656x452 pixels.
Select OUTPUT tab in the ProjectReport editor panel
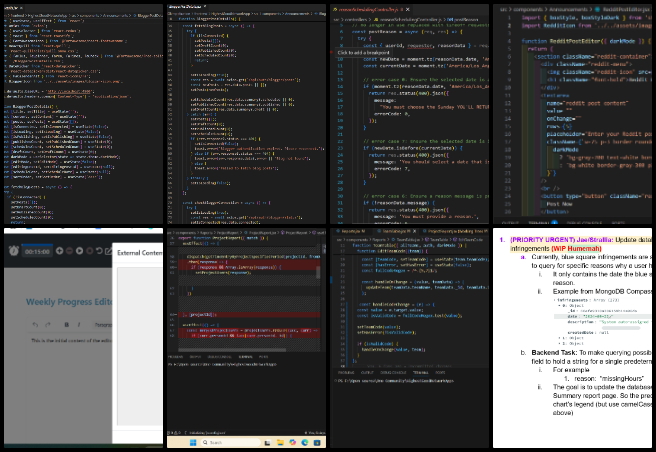[195, 357]
